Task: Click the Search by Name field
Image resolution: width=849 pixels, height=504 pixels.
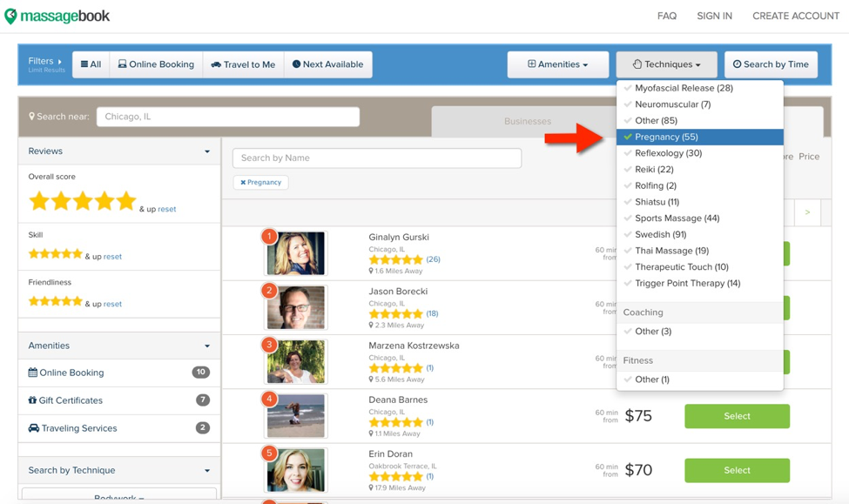Action: coord(377,158)
